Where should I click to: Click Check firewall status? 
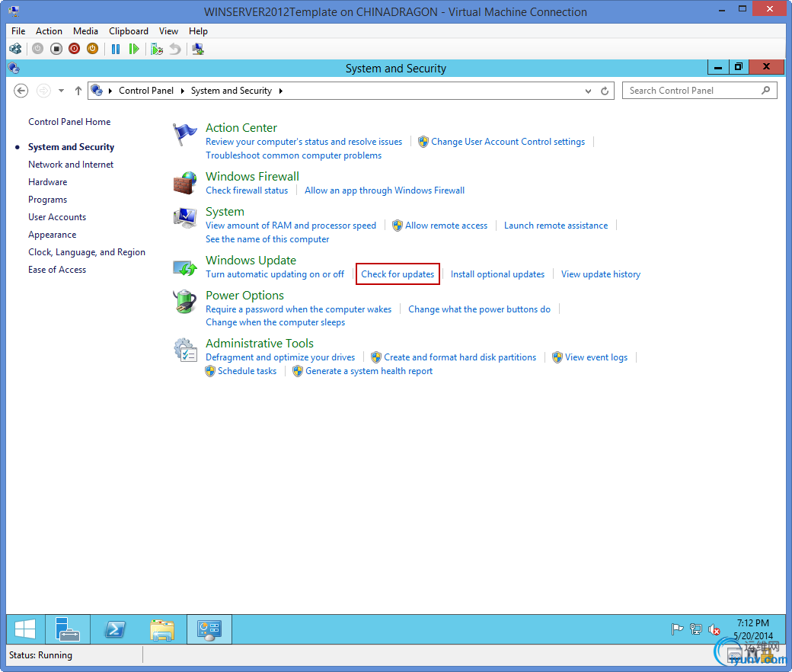tap(247, 190)
